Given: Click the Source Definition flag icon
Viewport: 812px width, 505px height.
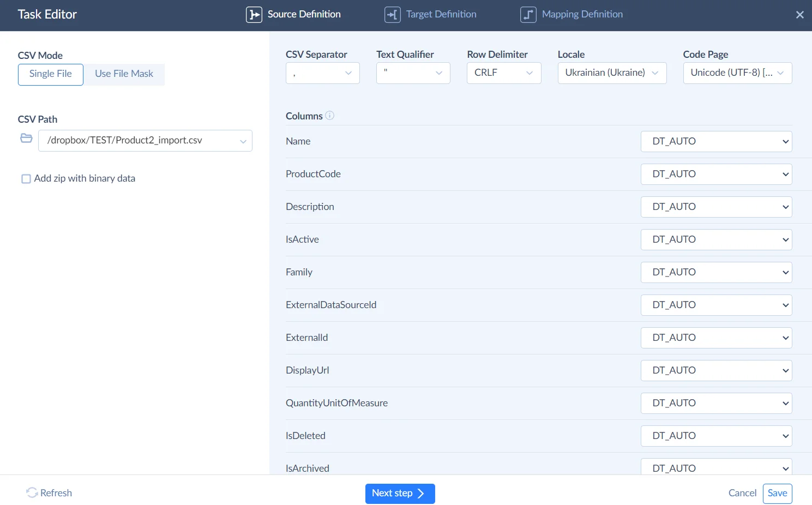Looking at the screenshot, I should click(253, 15).
